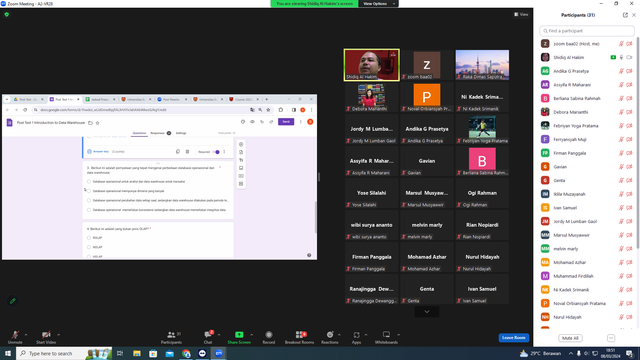Click the Mute All button
This screenshot has height=360, width=640.
570,338
